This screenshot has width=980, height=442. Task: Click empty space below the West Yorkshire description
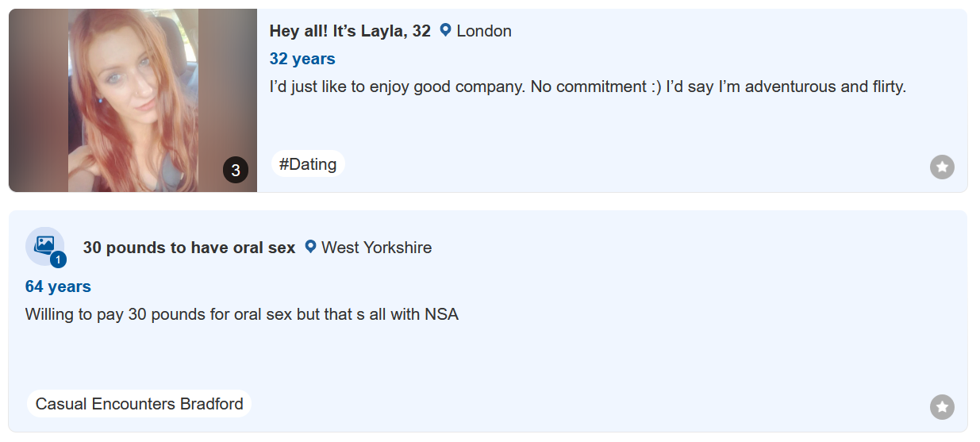coord(476,357)
